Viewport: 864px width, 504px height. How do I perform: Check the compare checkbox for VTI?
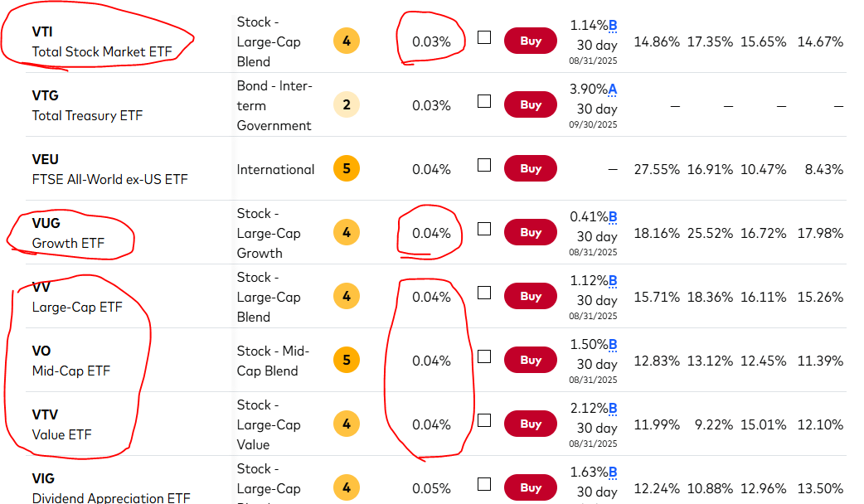(484, 37)
